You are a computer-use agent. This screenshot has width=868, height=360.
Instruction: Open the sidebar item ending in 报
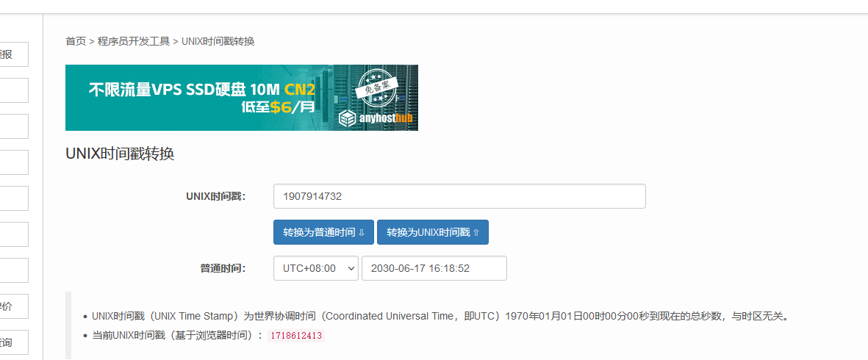point(14,54)
